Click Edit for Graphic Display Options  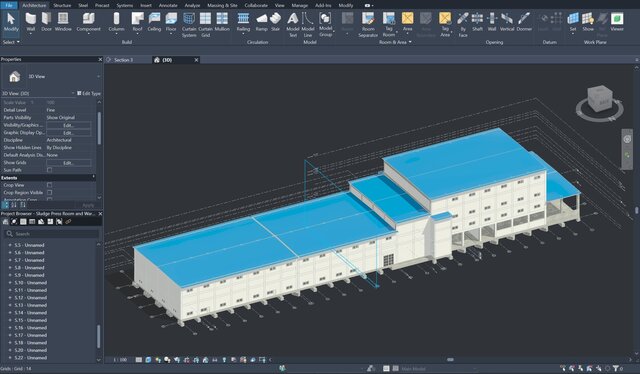point(69,133)
